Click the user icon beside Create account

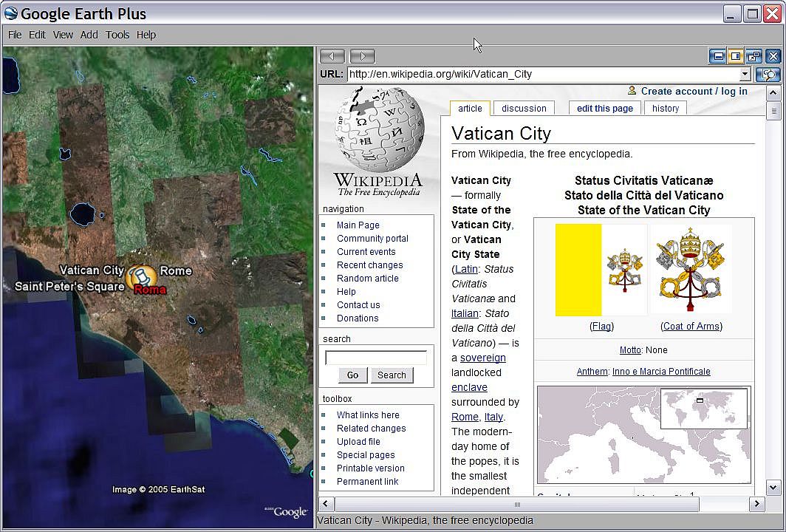(632, 91)
